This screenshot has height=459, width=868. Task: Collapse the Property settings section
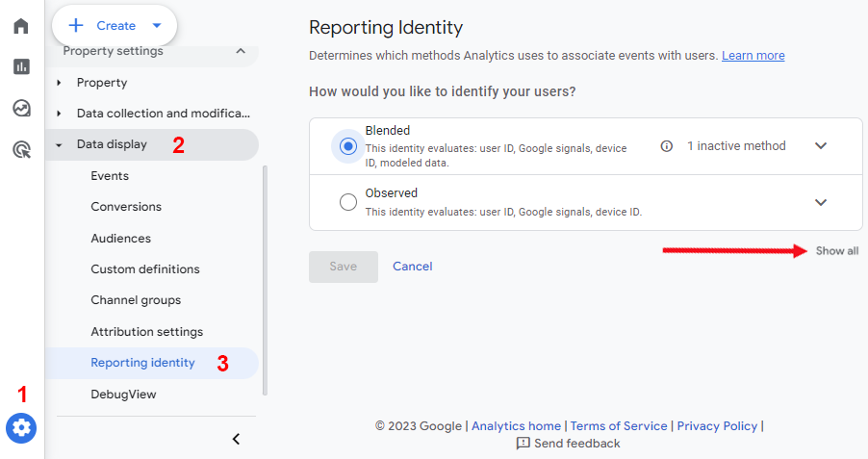[240, 51]
